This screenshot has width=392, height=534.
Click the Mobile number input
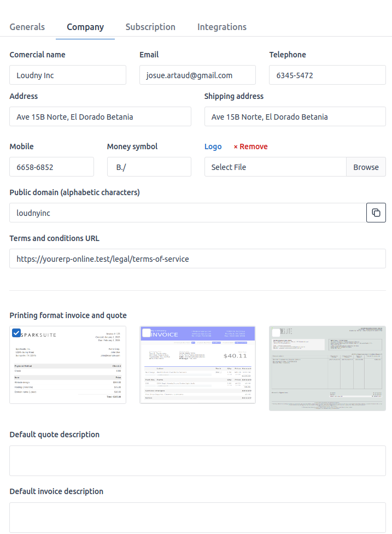coord(51,167)
